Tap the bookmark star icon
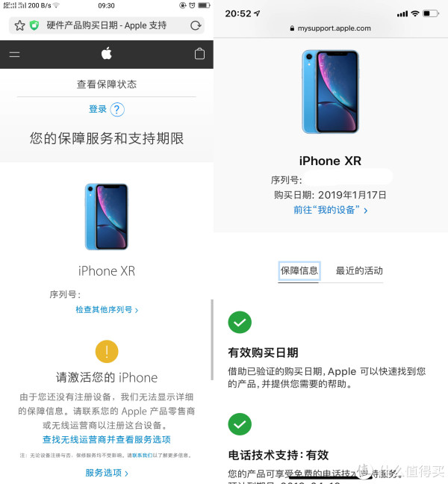Screen dimensions: 448x484 (x=19, y=25)
